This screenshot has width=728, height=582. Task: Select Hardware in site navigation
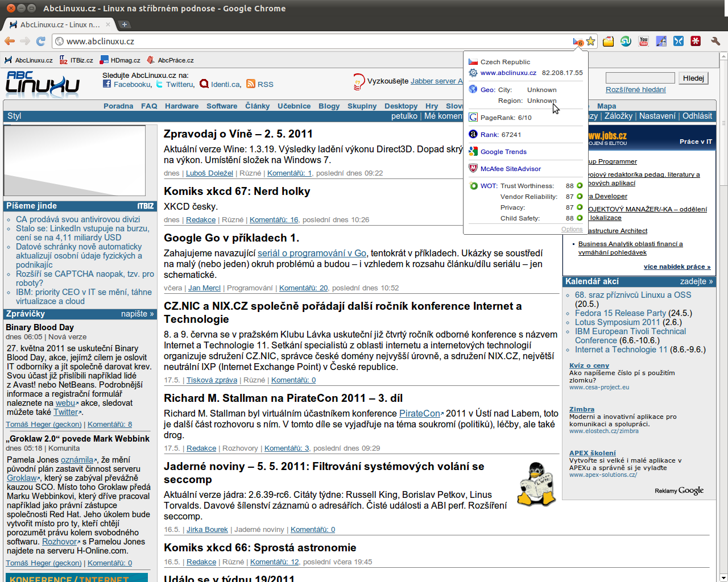182,106
